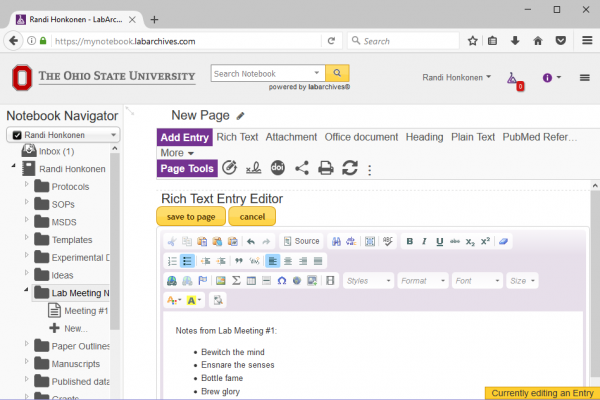
Task: Select the subscript icon
Action: (x=470, y=242)
